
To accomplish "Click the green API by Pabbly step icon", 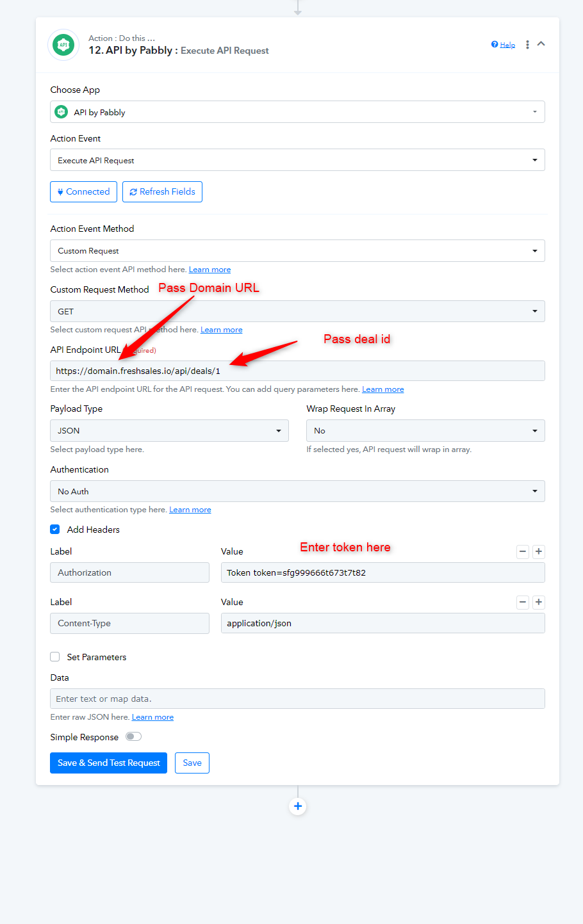I will point(63,45).
